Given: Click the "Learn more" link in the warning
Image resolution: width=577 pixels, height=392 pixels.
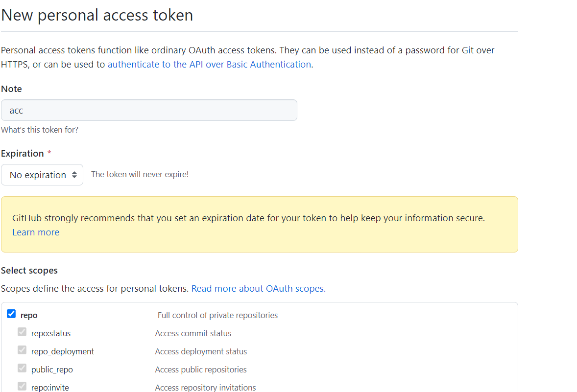Looking at the screenshot, I should pyautogui.click(x=36, y=232).
